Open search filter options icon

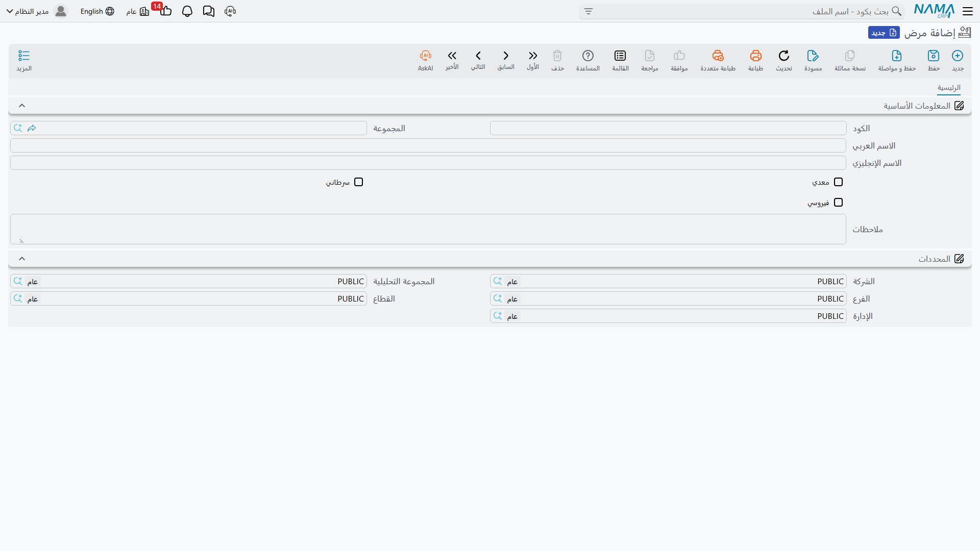(x=589, y=11)
